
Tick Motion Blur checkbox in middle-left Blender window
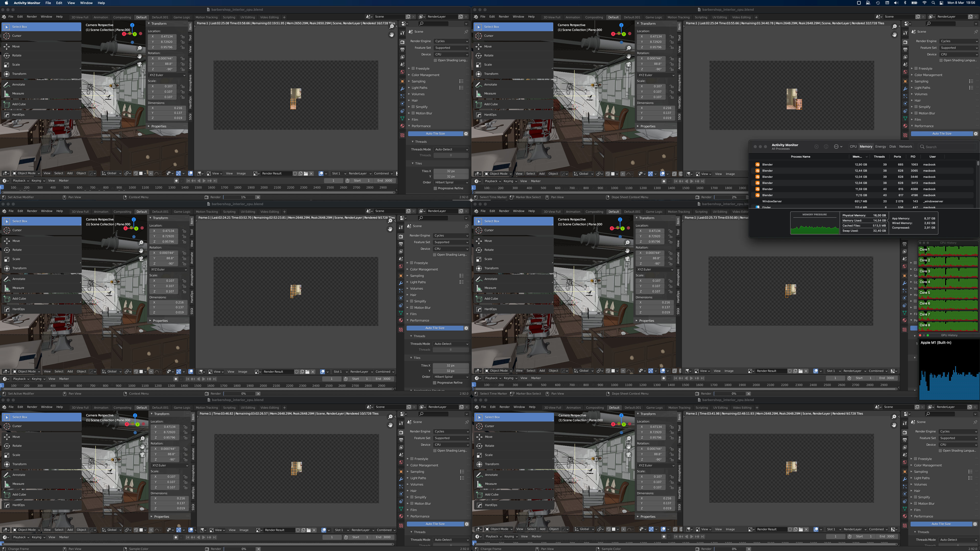click(x=411, y=308)
